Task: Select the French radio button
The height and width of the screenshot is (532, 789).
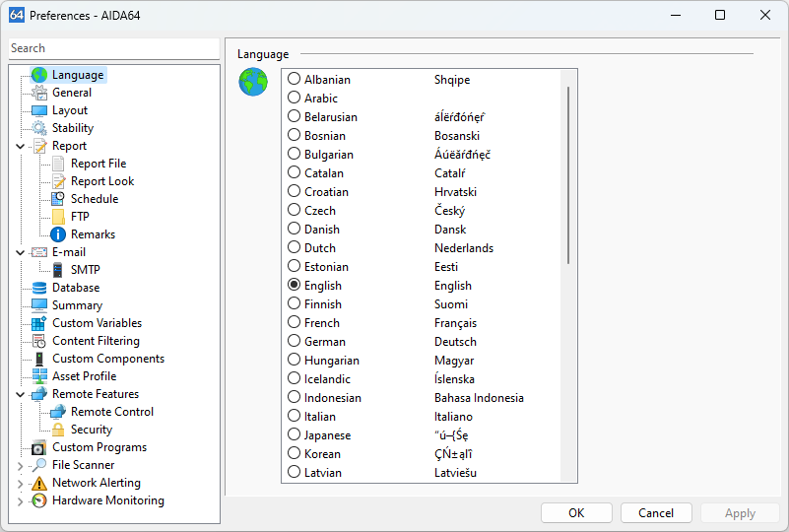Action: [x=294, y=322]
